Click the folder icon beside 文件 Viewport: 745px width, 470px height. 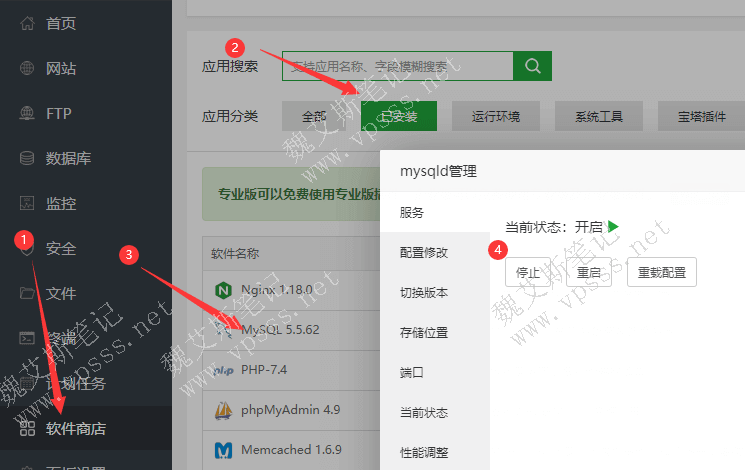[x=27, y=293]
